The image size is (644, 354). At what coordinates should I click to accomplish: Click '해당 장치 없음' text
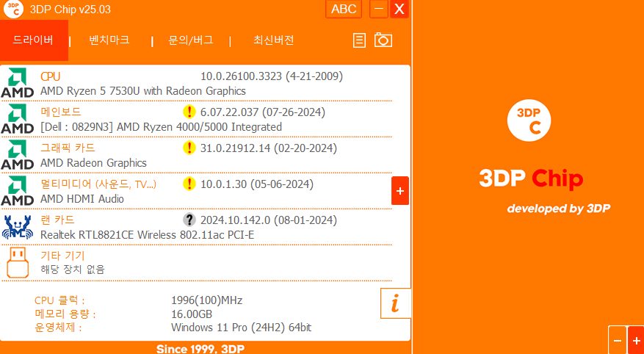click(x=72, y=270)
